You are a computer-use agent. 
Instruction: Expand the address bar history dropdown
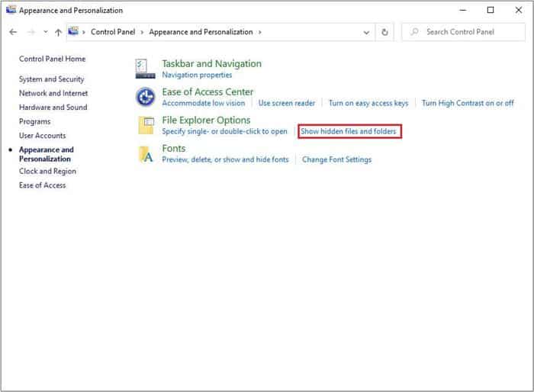(x=366, y=32)
